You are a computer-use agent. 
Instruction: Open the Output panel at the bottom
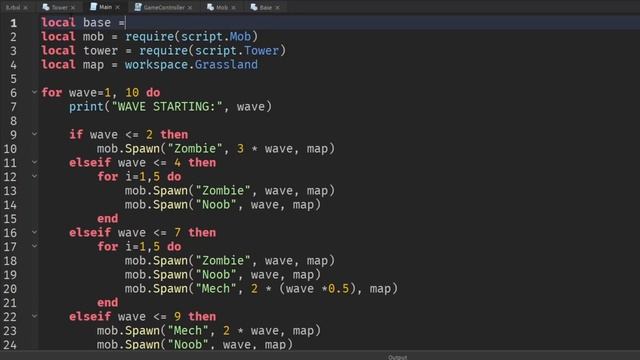pyautogui.click(x=398, y=357)
